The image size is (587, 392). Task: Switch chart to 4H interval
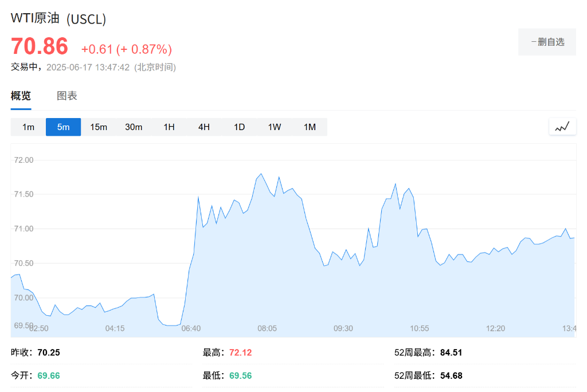[204, 127]
